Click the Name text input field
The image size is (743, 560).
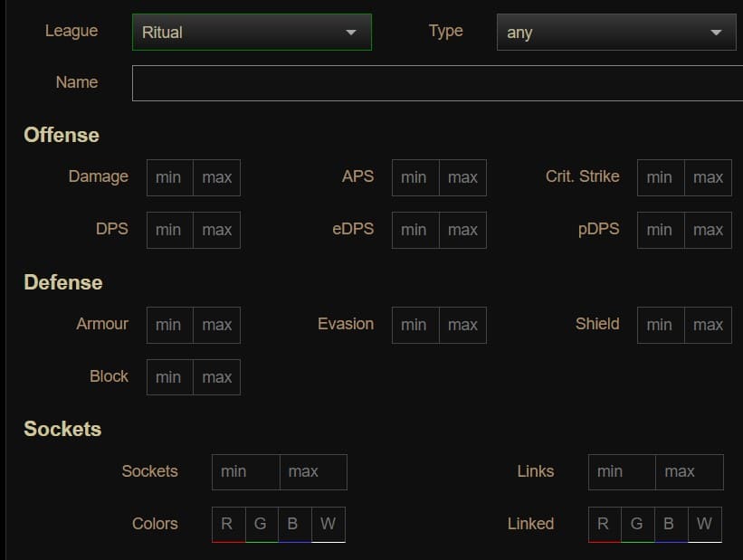436,83
